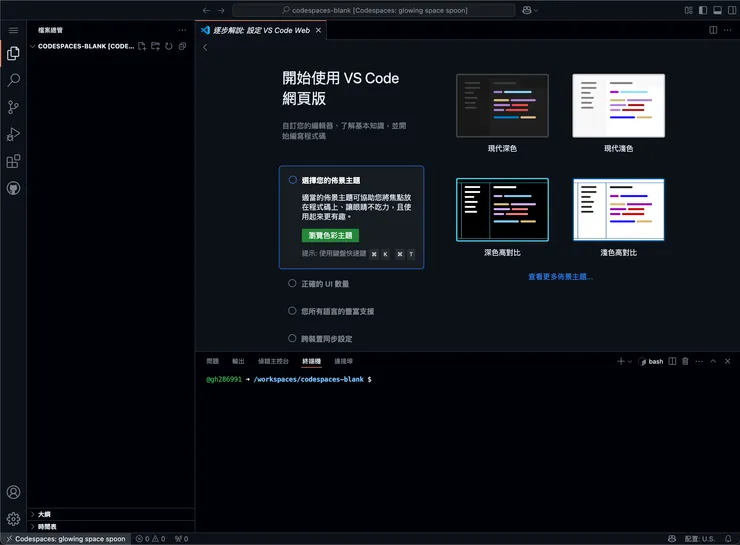740x545 pixels.
Task: Open the Run and Debug view icon
Action: coord(13,134)
